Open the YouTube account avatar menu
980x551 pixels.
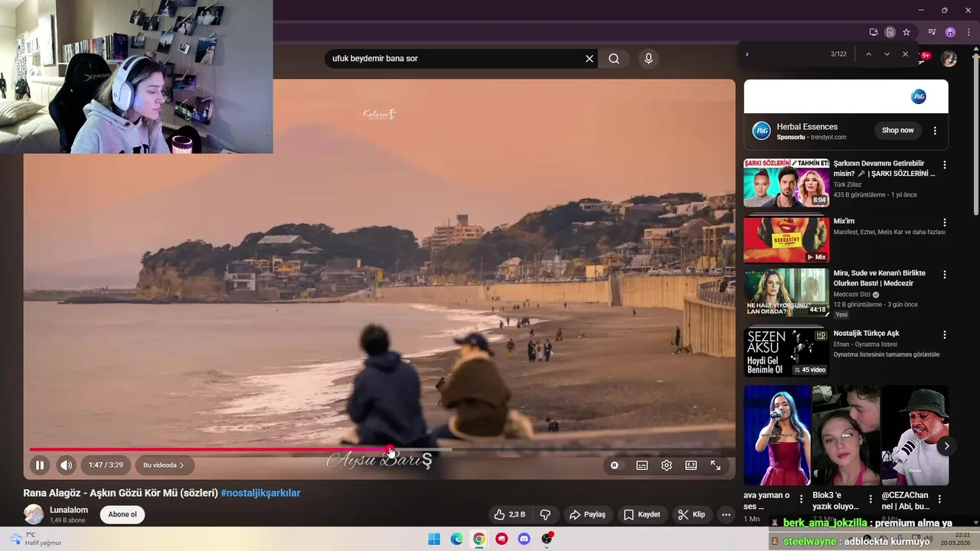[x=949, y=59]
